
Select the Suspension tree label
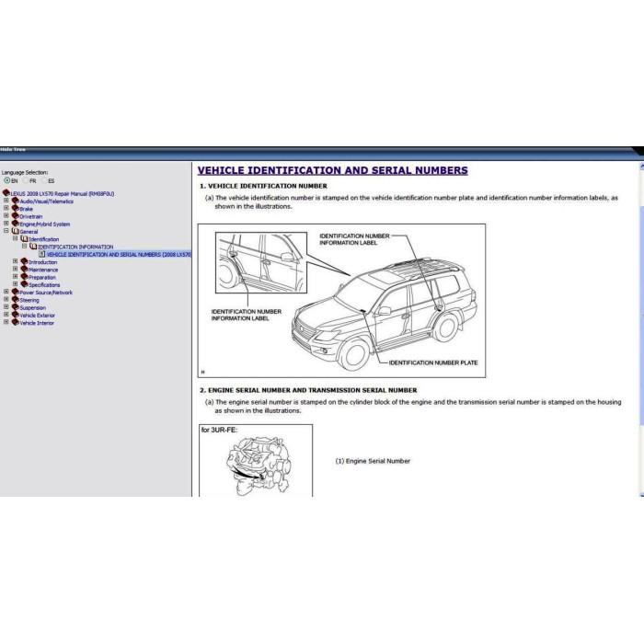click(33, 308)
